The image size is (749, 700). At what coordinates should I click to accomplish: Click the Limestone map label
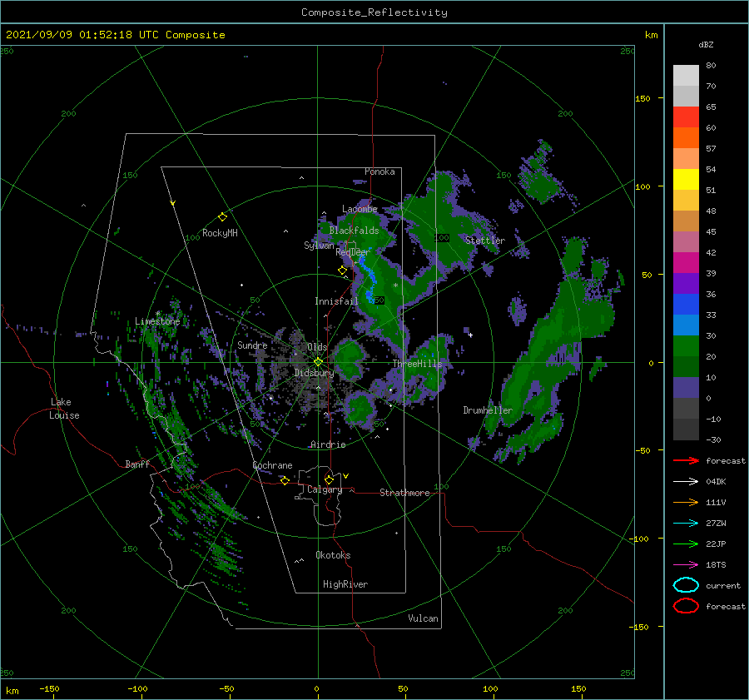coord(157,321)
